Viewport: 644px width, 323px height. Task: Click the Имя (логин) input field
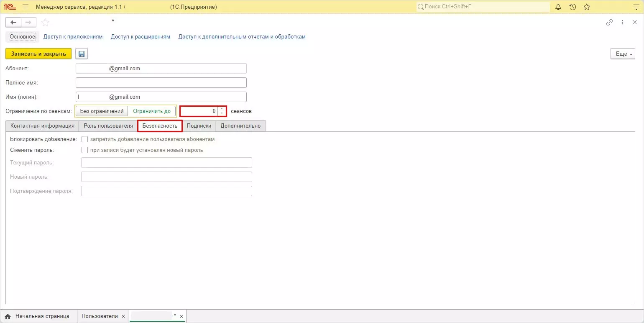pos(161,97)
